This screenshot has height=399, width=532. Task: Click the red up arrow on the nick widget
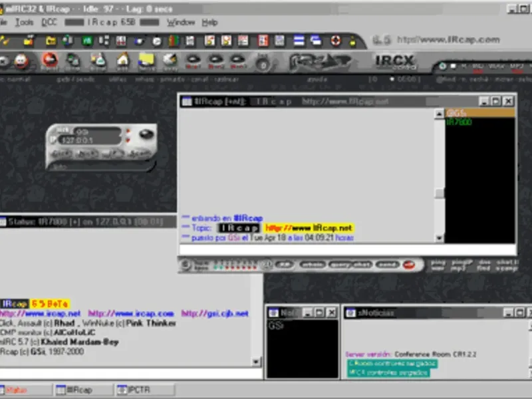pyautogui.click(x=128, y=131)
